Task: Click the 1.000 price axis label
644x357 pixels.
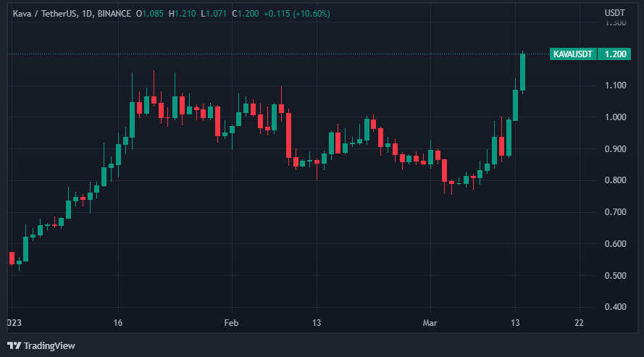Action: [x=615, y=117]
